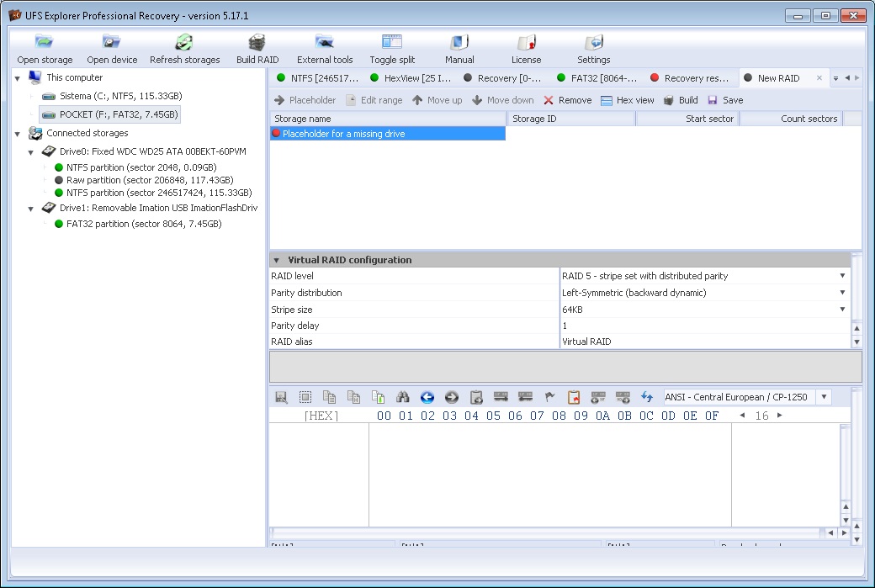Image resolution: width=875 pixels, height=588 pixels.
Task: Click the Open storage toolbar icon
Action: tap(45, 49)
